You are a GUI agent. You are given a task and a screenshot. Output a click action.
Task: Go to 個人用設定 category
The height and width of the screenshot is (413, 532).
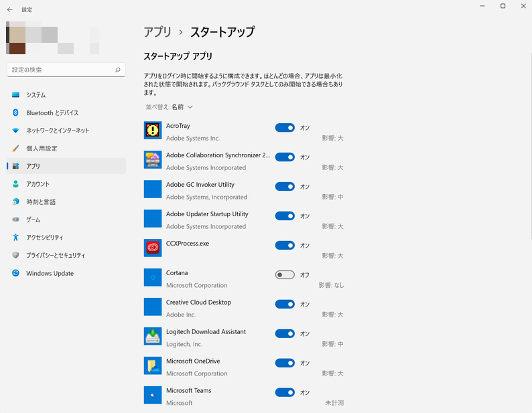(x=66, y=148)
